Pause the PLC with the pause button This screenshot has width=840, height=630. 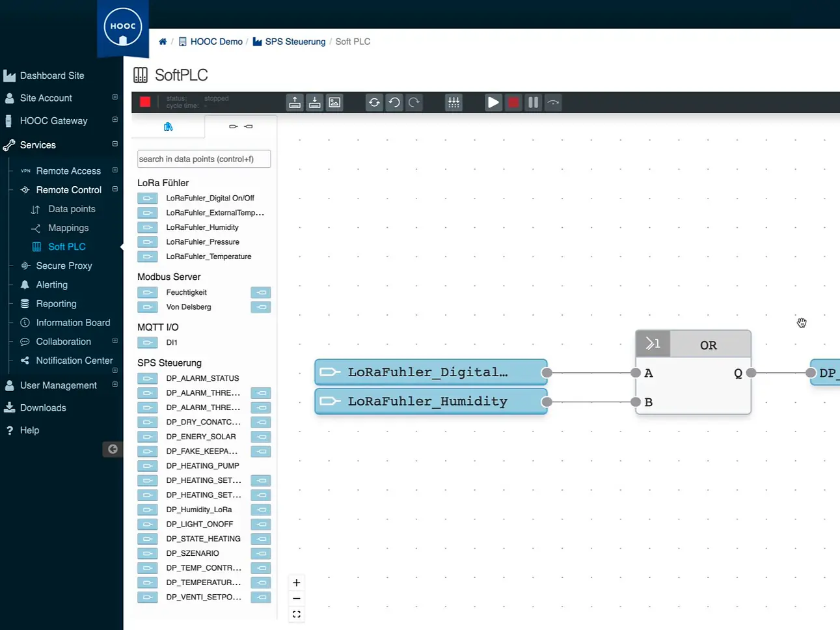point(533,102)
